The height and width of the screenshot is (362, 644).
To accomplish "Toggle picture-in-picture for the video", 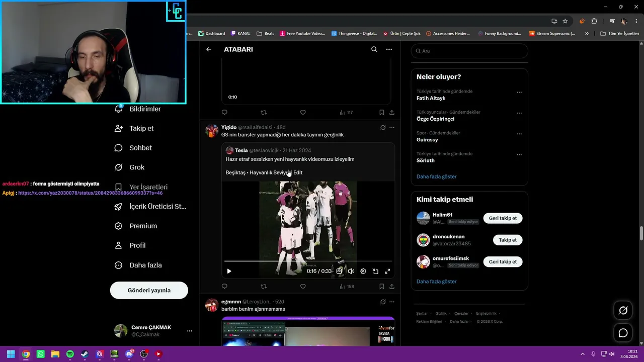I will tap(375, 271).
